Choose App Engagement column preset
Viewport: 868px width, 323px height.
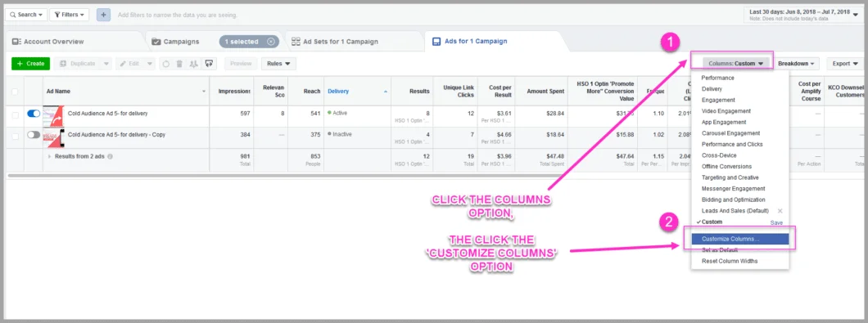click(x=724, y=122)
